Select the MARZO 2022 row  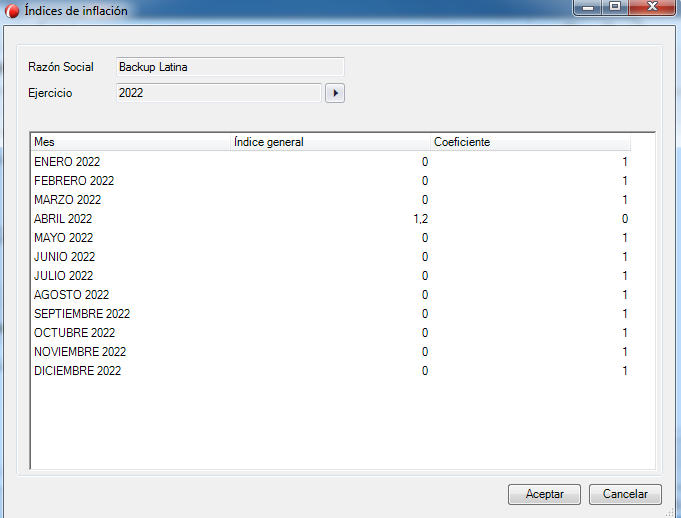point(331,200)
